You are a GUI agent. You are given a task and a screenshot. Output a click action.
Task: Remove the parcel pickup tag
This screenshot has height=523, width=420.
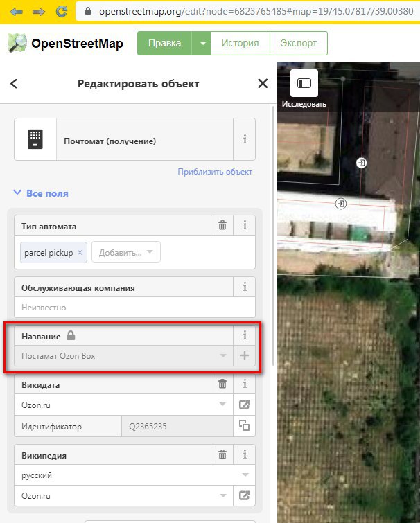80,252
